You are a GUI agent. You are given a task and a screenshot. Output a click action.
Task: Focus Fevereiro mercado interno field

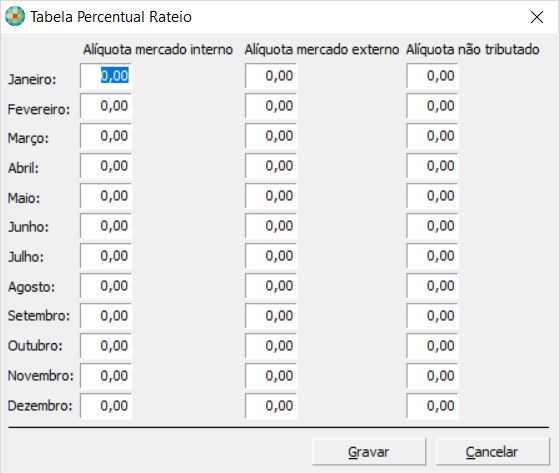pos(106,106)
